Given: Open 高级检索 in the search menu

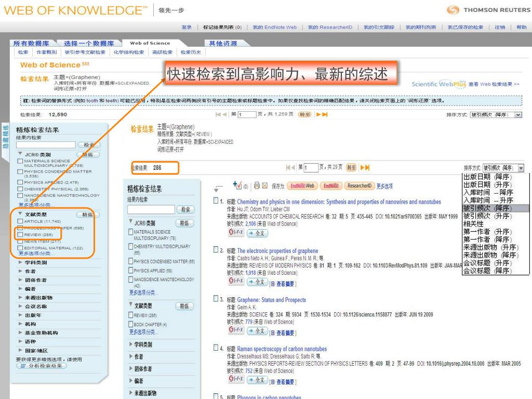Looking at the screenshot, I should 162,52.
